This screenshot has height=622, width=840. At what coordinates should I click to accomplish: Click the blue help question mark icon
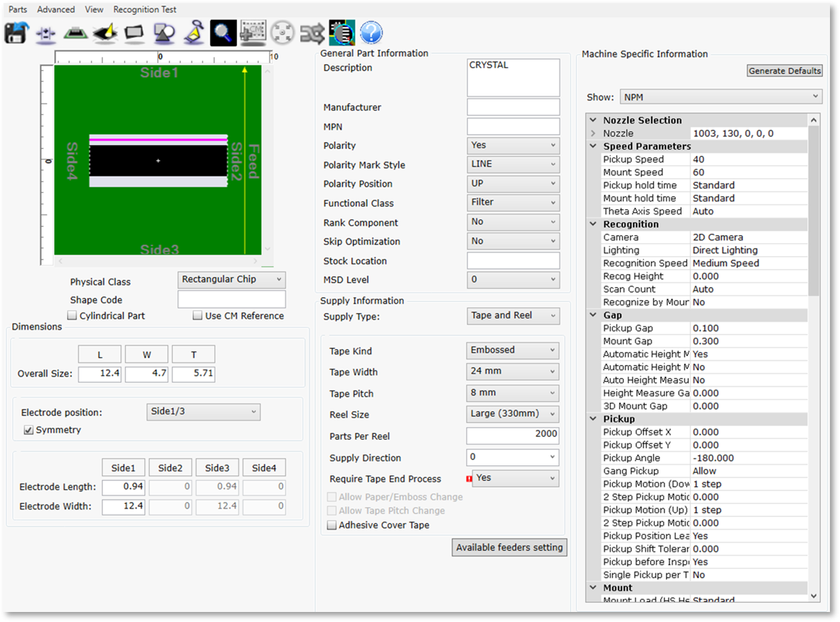coord(371,33)
